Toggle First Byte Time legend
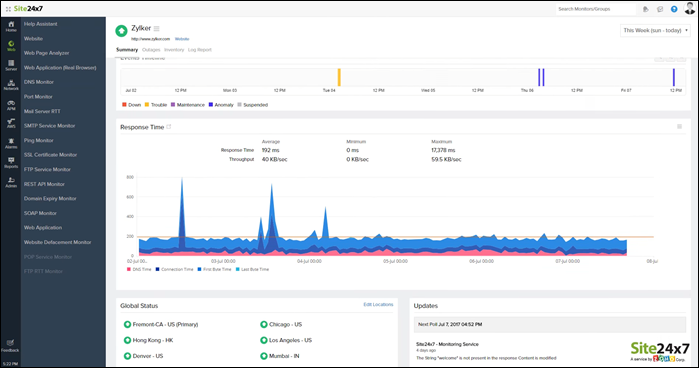The height and width of the screenshot is (368, 699). [214, 269]
